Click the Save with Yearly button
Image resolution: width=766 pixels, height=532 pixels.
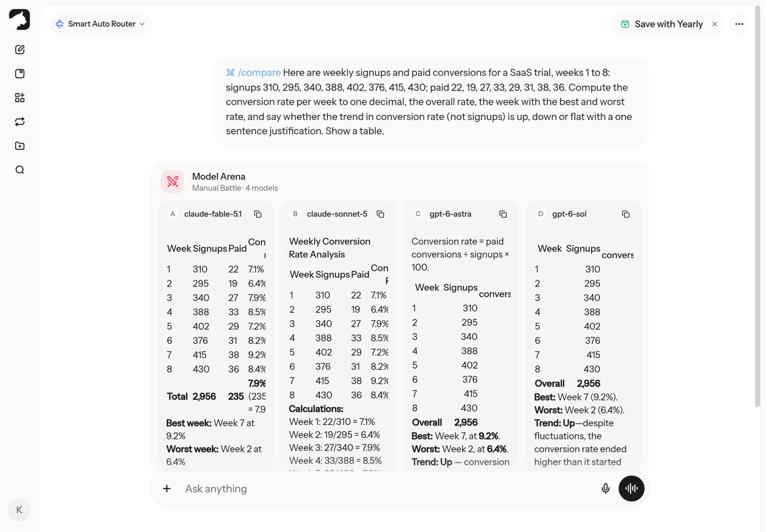tap(662, 24)
